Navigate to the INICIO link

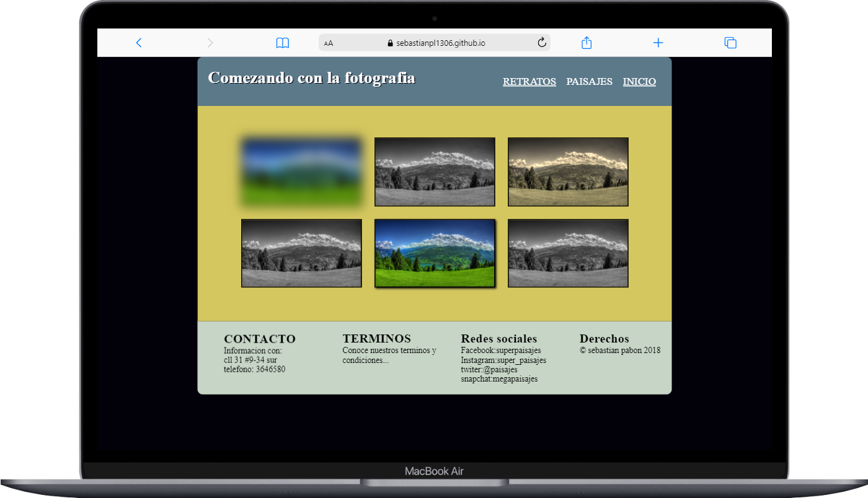tap(639, 82)
